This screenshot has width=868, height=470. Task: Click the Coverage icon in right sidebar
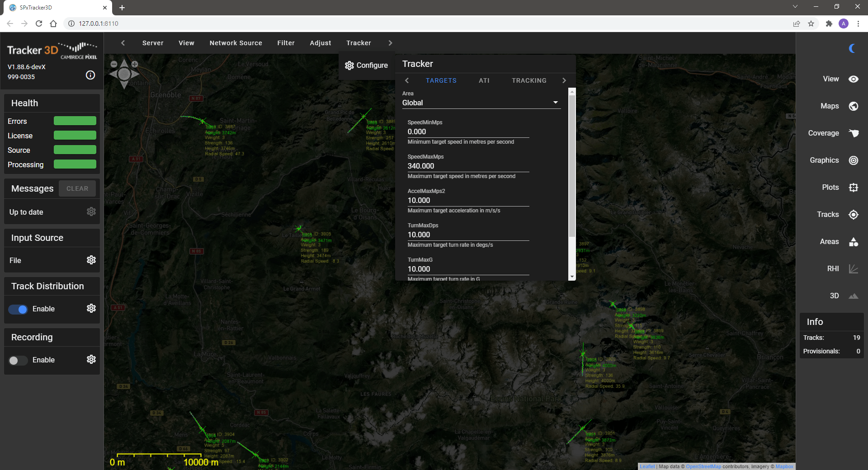click(x=853, y=133)
